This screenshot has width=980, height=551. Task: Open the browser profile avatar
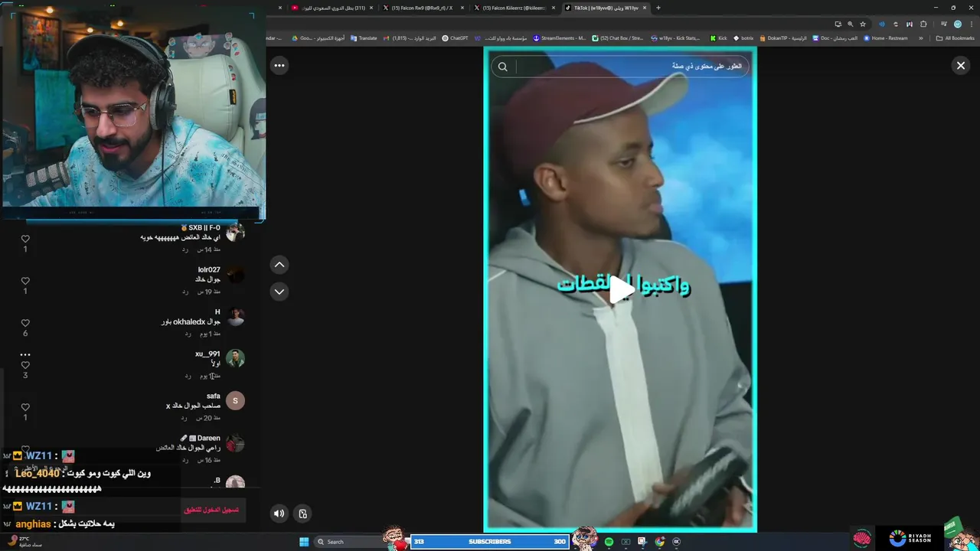957,24
